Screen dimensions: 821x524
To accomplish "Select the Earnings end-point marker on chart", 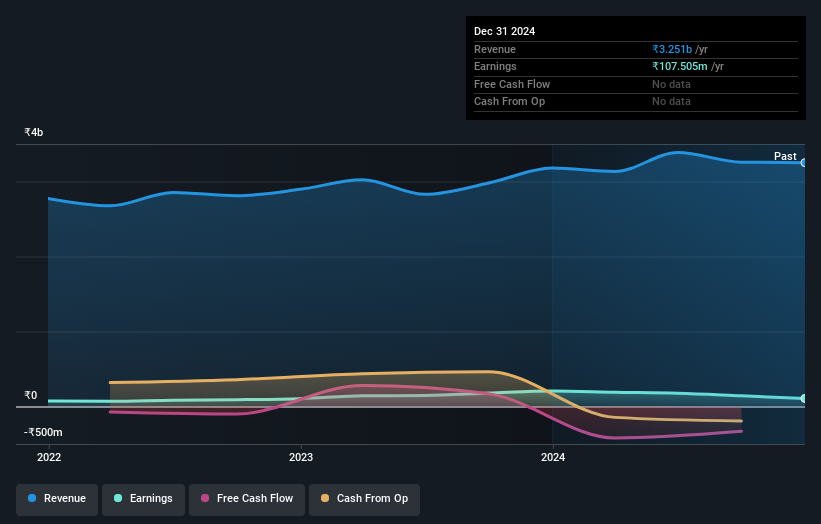I will (803, 398).
